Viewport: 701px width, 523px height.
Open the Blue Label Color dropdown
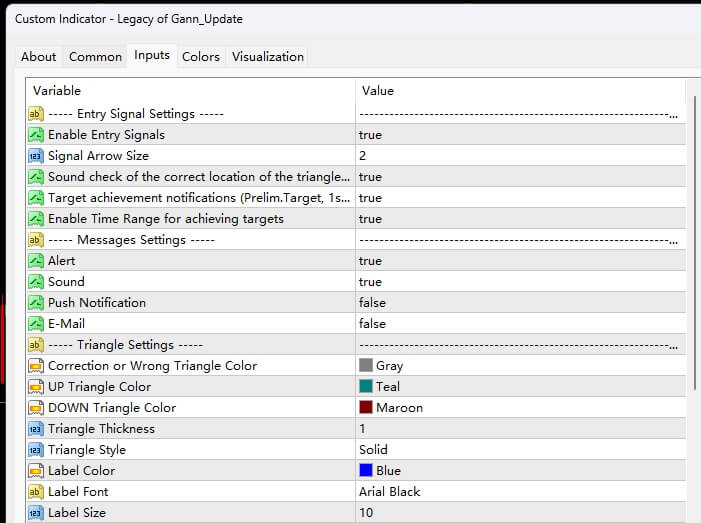(520, 471)
